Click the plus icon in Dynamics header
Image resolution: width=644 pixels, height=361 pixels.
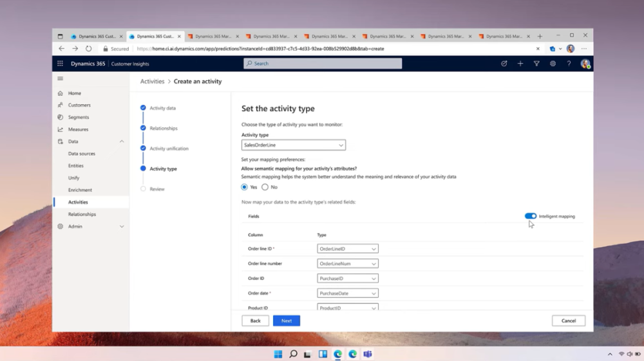pyautogui.click(x=520, y=64)
